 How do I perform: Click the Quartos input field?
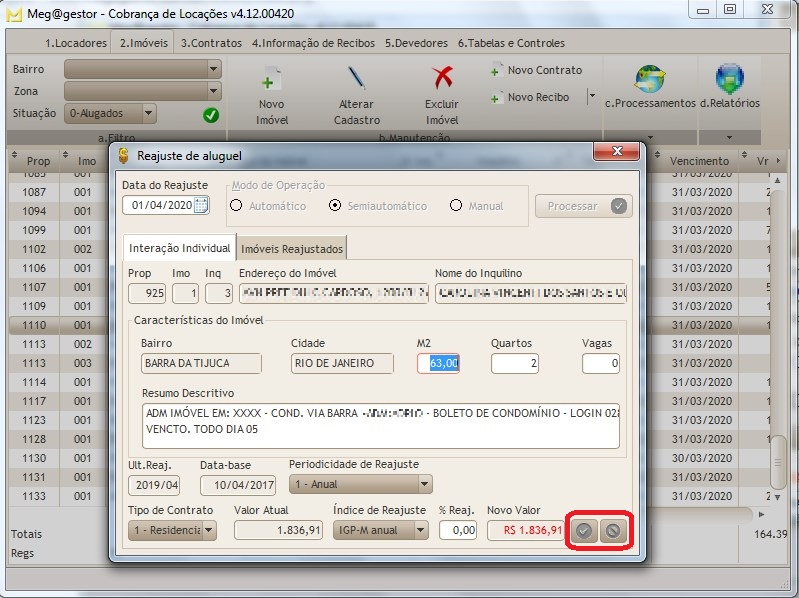tap(514, 364)
